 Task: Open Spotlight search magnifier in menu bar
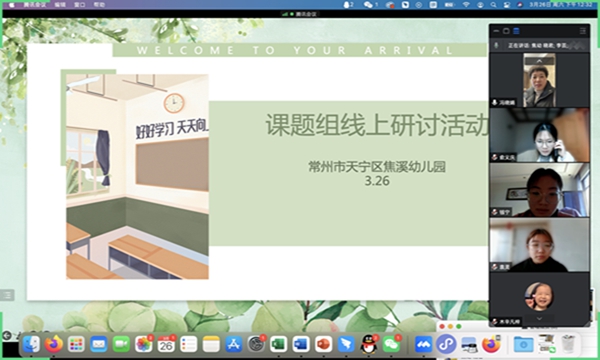494,5
